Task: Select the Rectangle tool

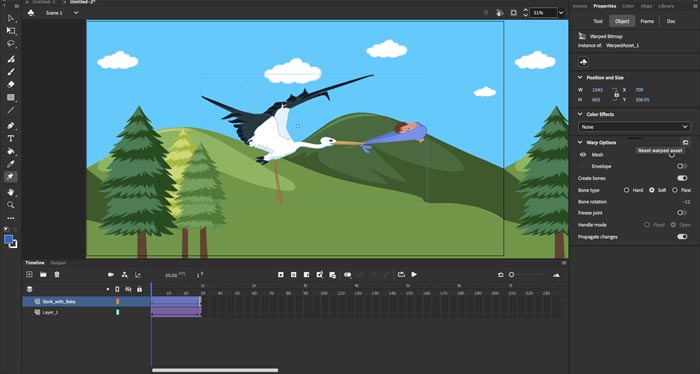Action: point(11,97)
